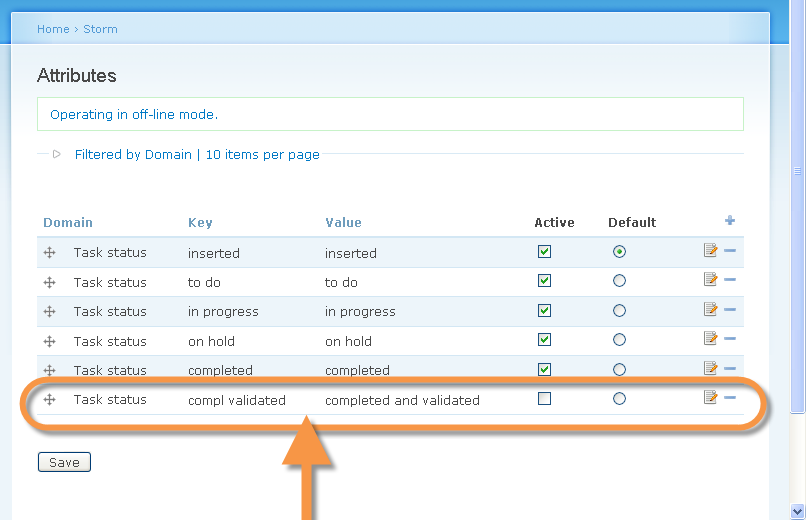Image resolution: width=806 pixels, height=520 pixels.
Task: Edit the 'inserted' task status row
Action: click(711, 251)
